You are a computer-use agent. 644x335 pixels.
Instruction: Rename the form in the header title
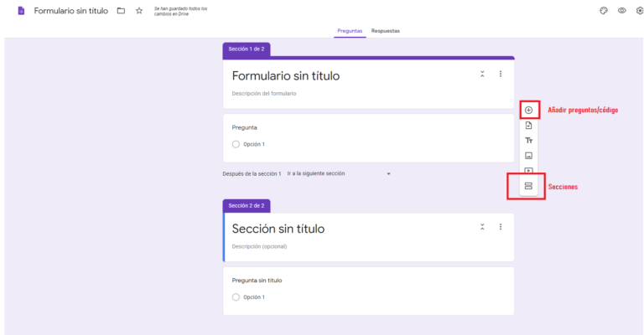coord(71,11)
